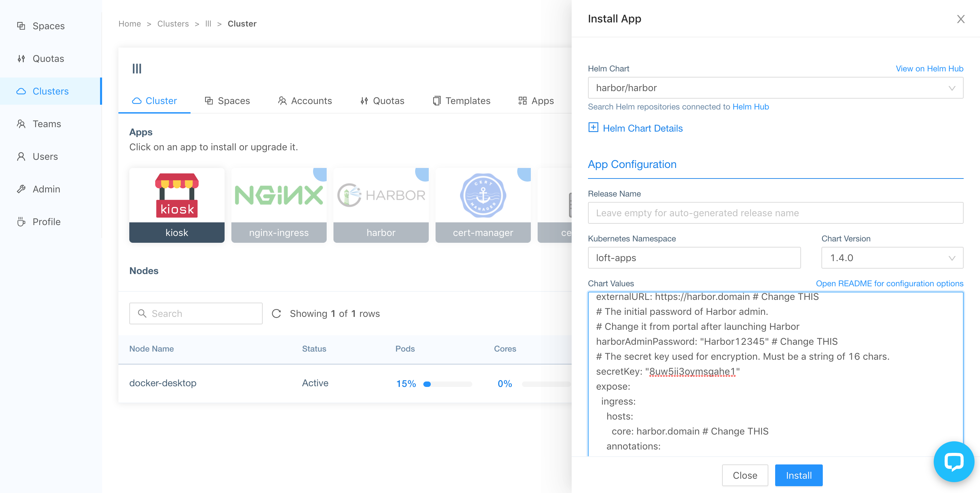Click the Users icon in sidebar
Image resolution: width=980 pixels, height=493 pixels.
pyautogui.click(x=21, y=157)
